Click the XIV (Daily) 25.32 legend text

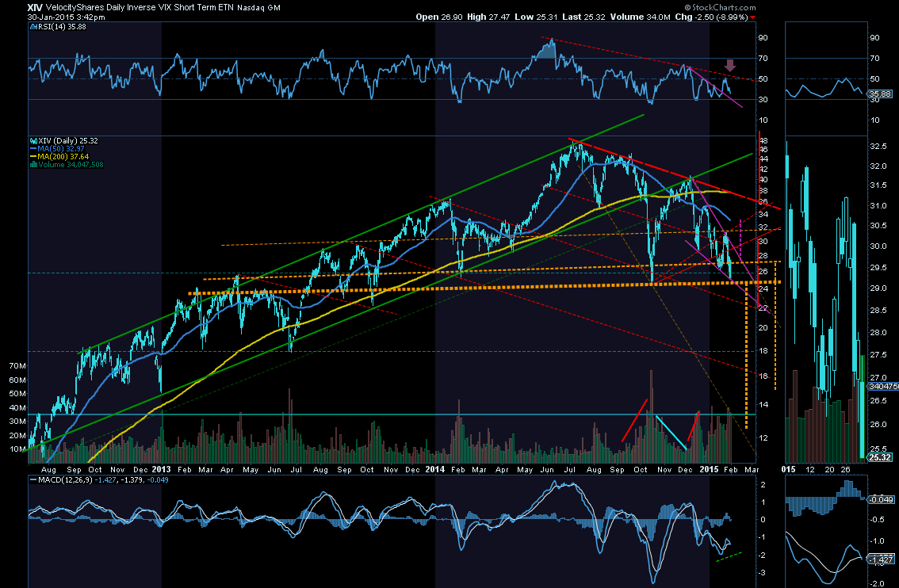coord(67,140)
